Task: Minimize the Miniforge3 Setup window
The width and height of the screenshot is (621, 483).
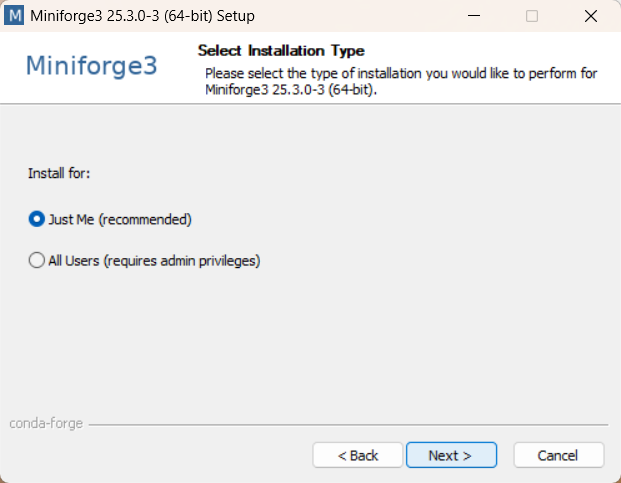Action: coord(474,16)
